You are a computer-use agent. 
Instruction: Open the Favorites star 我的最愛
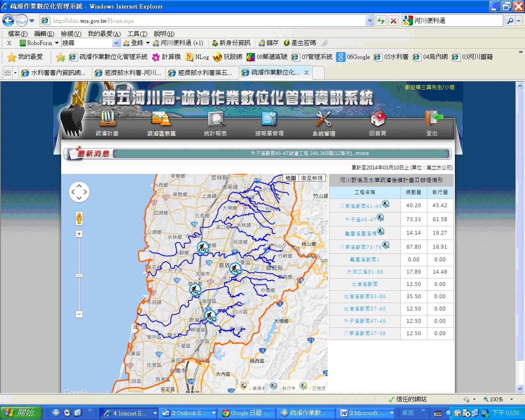25,57
